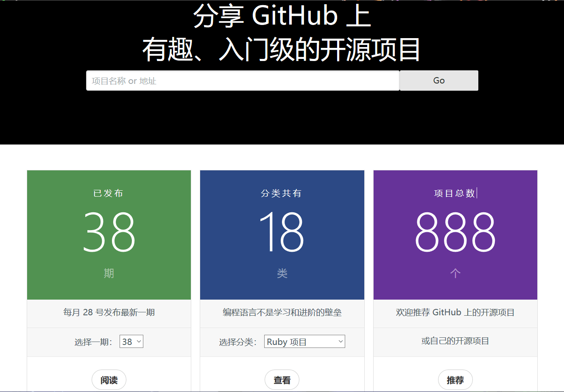Click the project name or address search field
The width and height of the screenshot is (564, 392).
(x=243, y=81)
